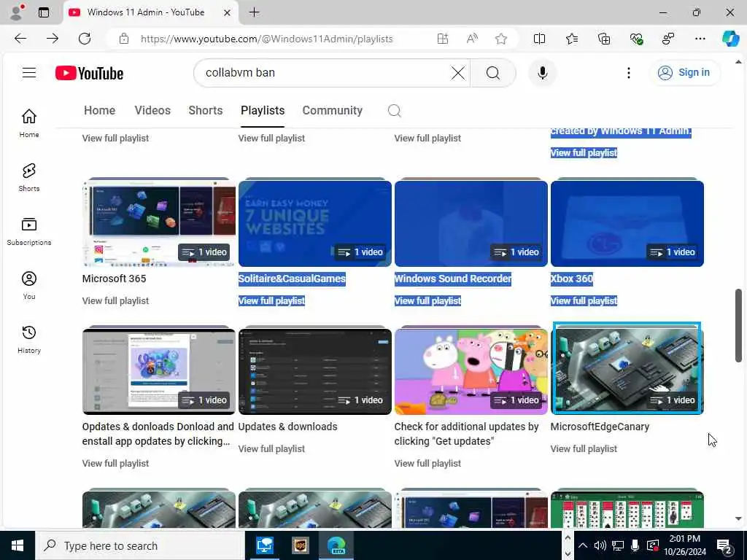Screen dimensions: 747x560
Task: Open volume control in system tray
Action: (x=600, y=545)
